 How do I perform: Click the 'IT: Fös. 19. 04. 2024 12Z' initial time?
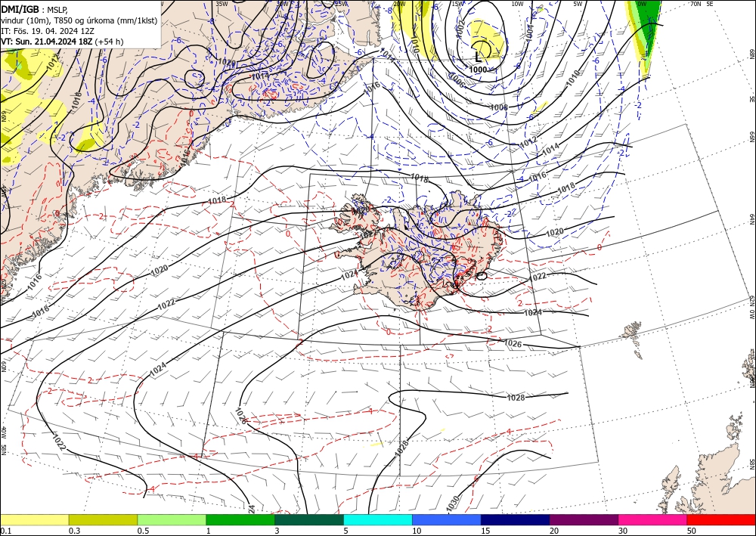tap(48, 31)
